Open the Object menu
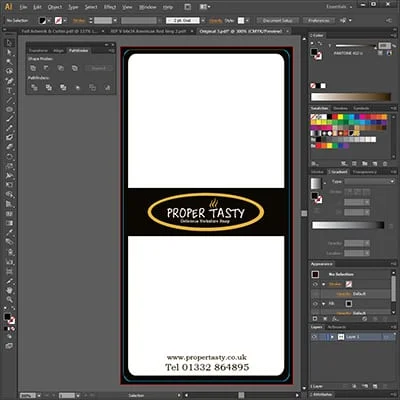 pyautogui.click(x=55, y=7)
